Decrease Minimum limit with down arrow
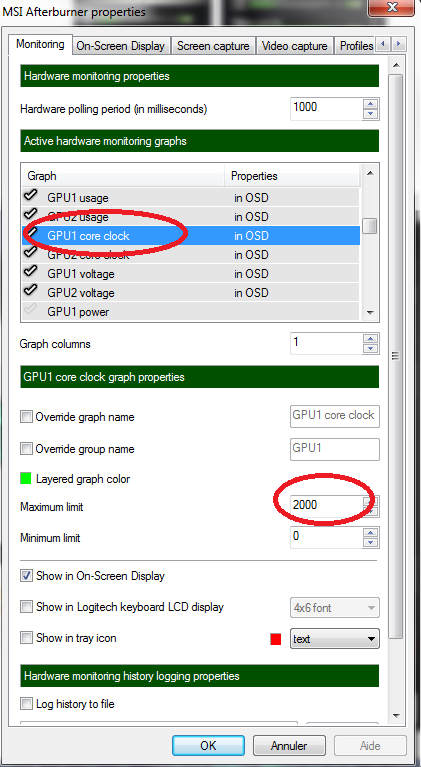This screenshot has width=421, height=767. 371,543
